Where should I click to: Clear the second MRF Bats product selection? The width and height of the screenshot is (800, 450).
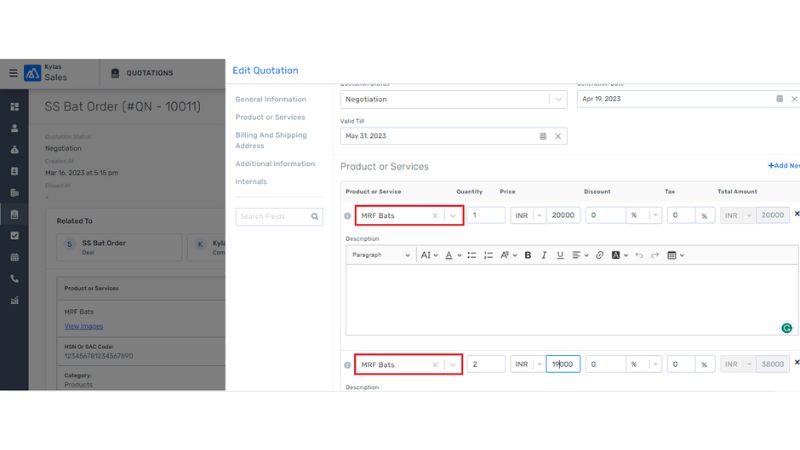(435, 365)
